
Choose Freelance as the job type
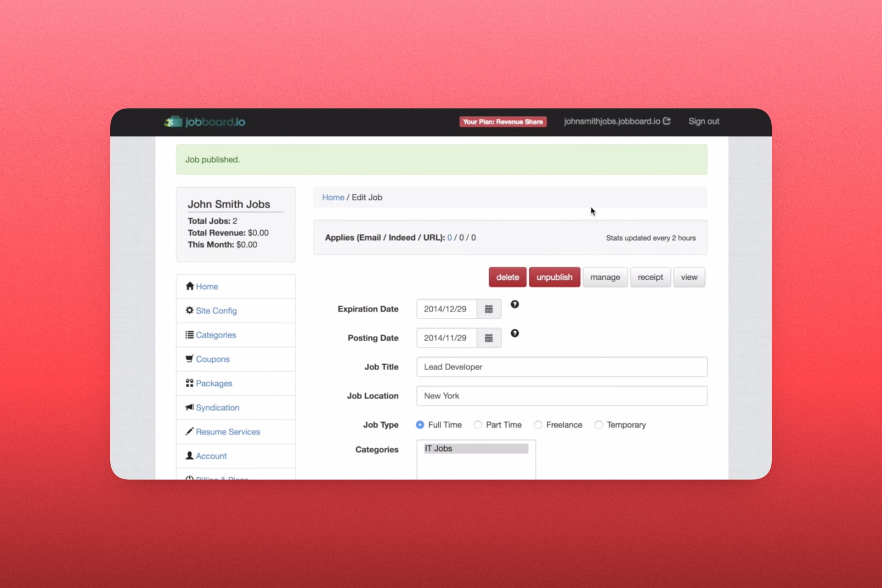538,425
